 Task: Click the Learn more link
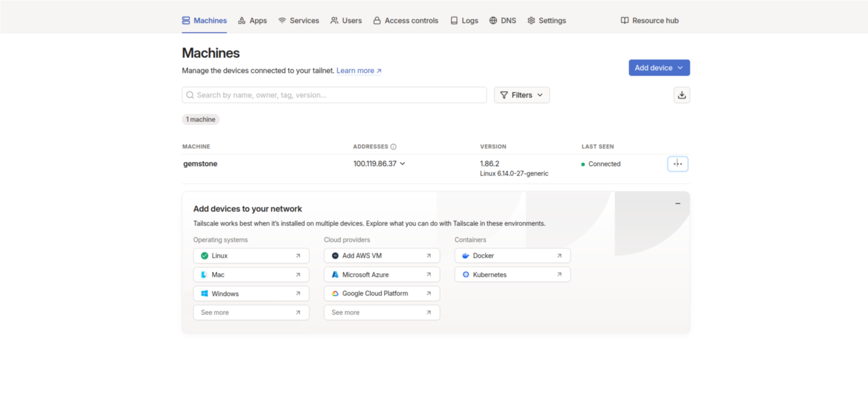[x=359, y=70]
